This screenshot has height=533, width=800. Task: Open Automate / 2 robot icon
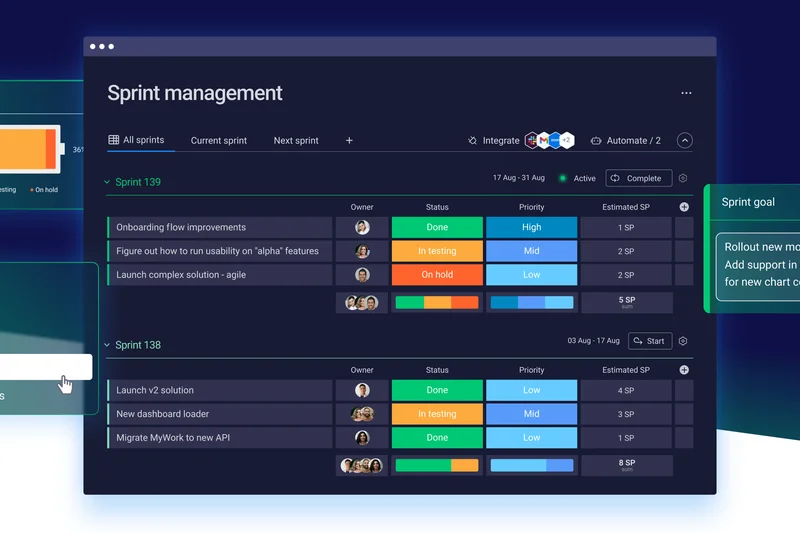[x=596, y=141]
